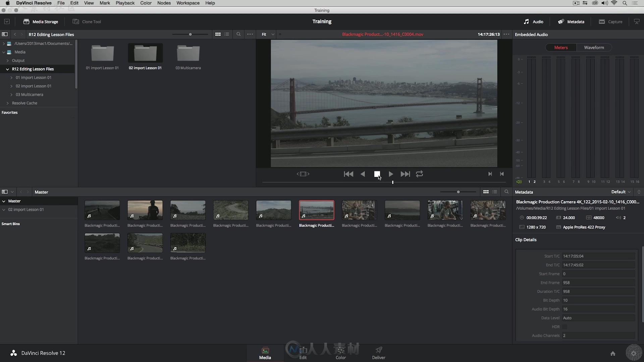
Task: Switch media storage to thumbnail view
Action: pyautogui.click(x=218, y=34)
